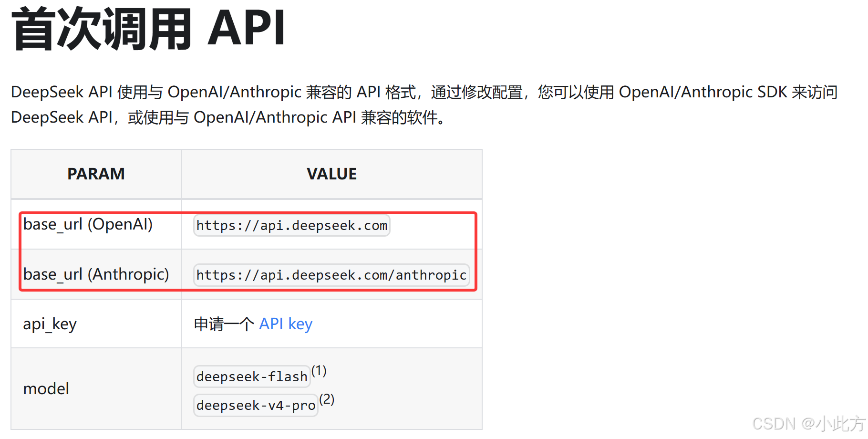
Task: Click footnote marker (1) beside deepseek-flash
Action: 319,371
